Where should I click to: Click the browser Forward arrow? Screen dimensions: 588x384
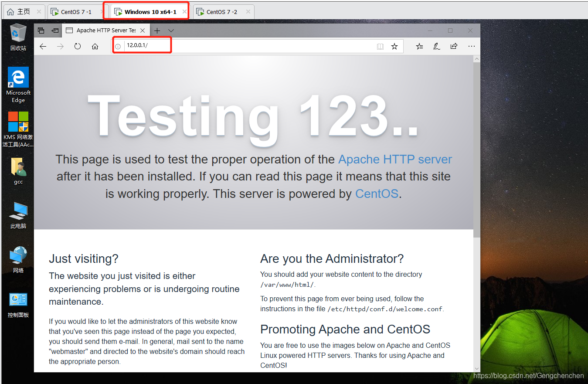point(60,46)
